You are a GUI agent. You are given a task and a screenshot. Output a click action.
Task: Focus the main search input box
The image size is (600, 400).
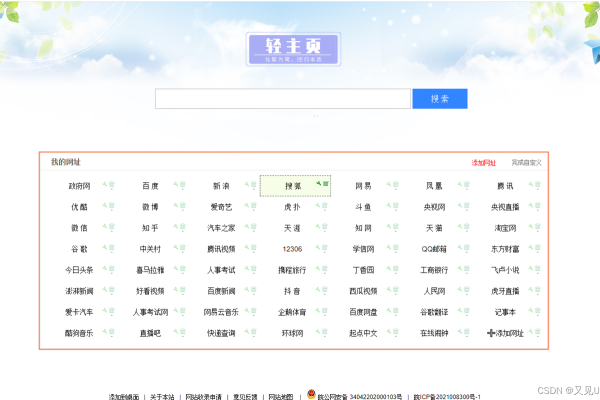click(283, 99)
